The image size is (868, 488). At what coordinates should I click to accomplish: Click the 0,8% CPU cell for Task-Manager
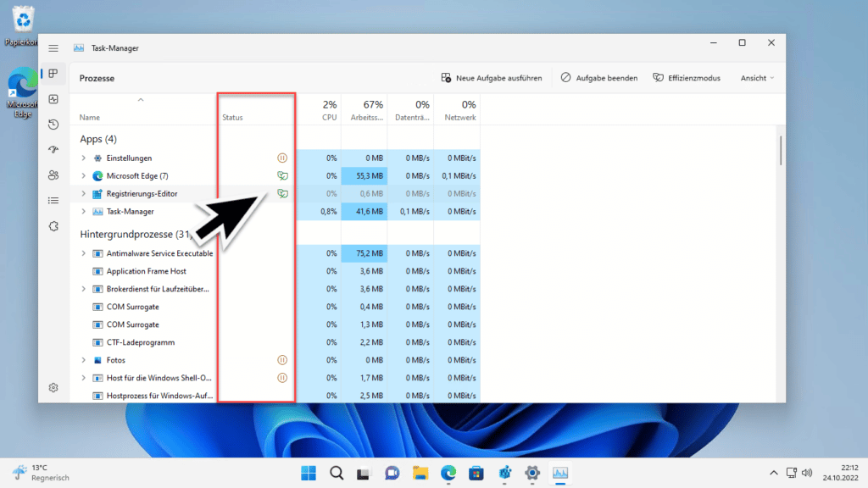pyautogui.click(x=319, y=211)
